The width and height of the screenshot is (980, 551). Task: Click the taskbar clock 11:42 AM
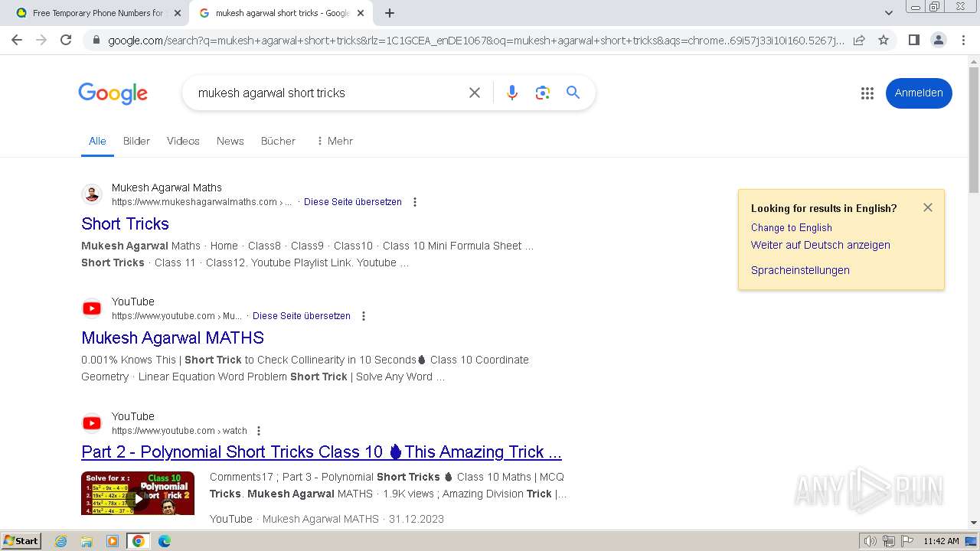(941, 541)
